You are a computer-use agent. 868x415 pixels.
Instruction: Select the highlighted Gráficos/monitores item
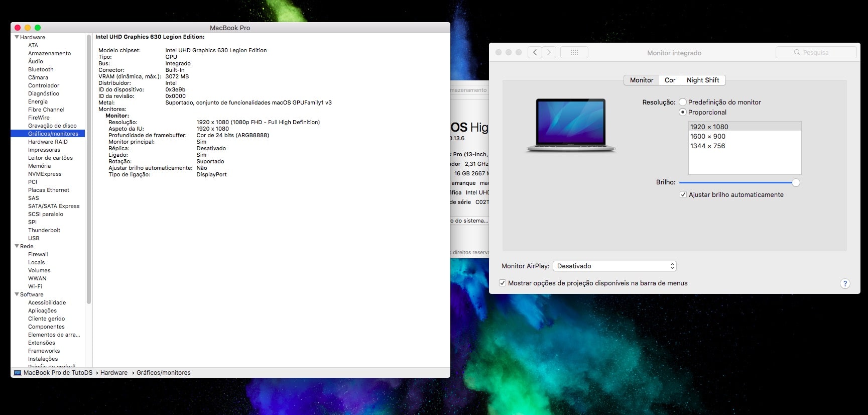click(48, 134)
